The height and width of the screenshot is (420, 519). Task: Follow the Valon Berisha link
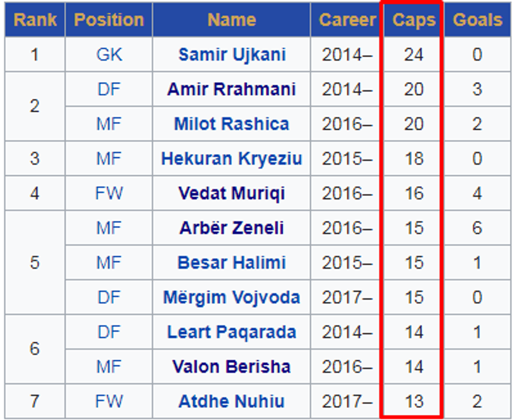231,367
